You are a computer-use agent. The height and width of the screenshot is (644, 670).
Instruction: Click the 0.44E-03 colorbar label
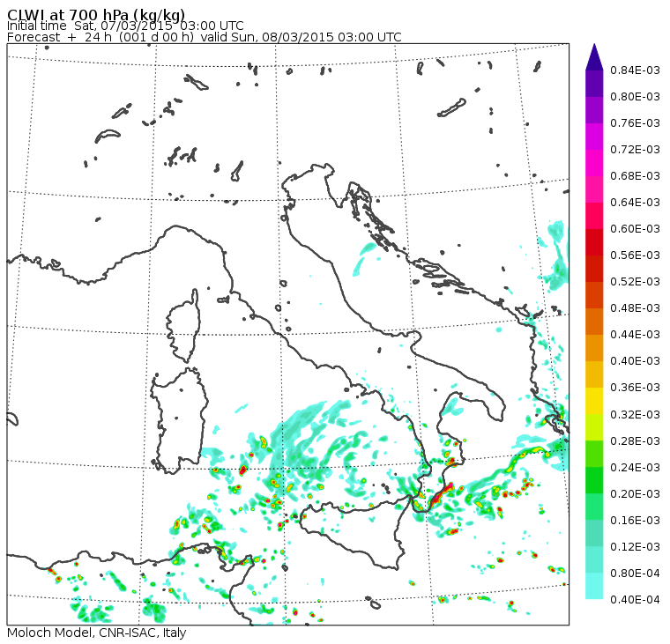tap(635, 335)
